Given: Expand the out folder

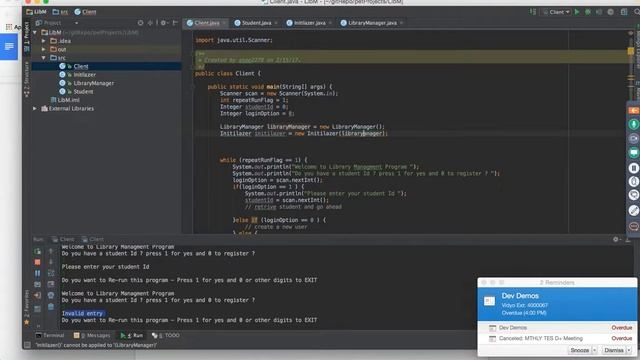Looking at the screenshot, I should click(44, 49).
